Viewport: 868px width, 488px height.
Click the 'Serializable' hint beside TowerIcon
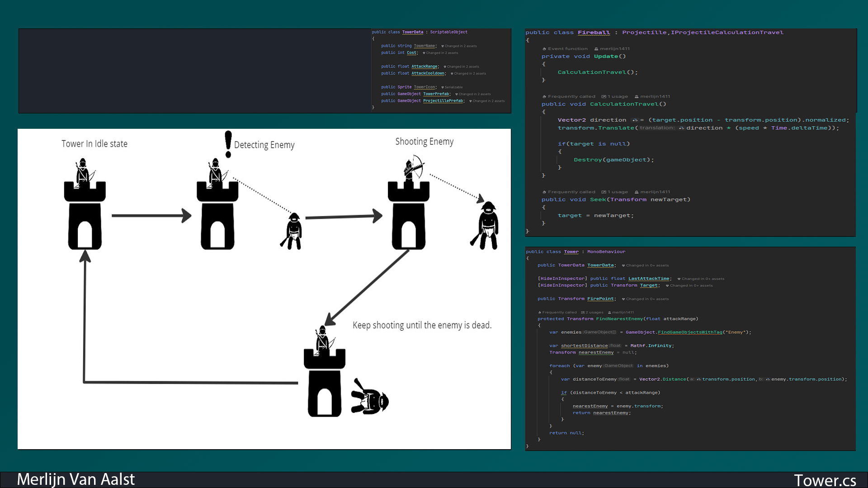[453, 87]
